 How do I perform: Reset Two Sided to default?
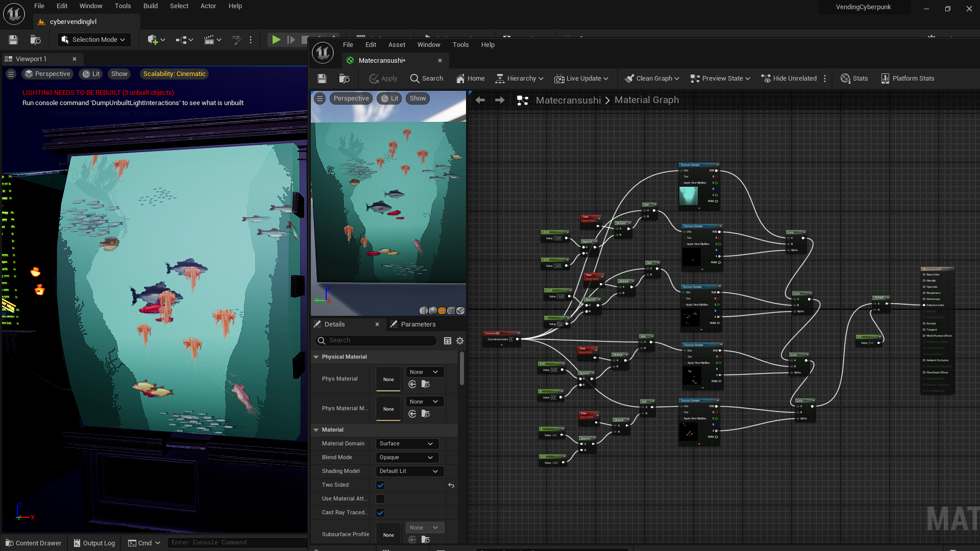(451, 485)
